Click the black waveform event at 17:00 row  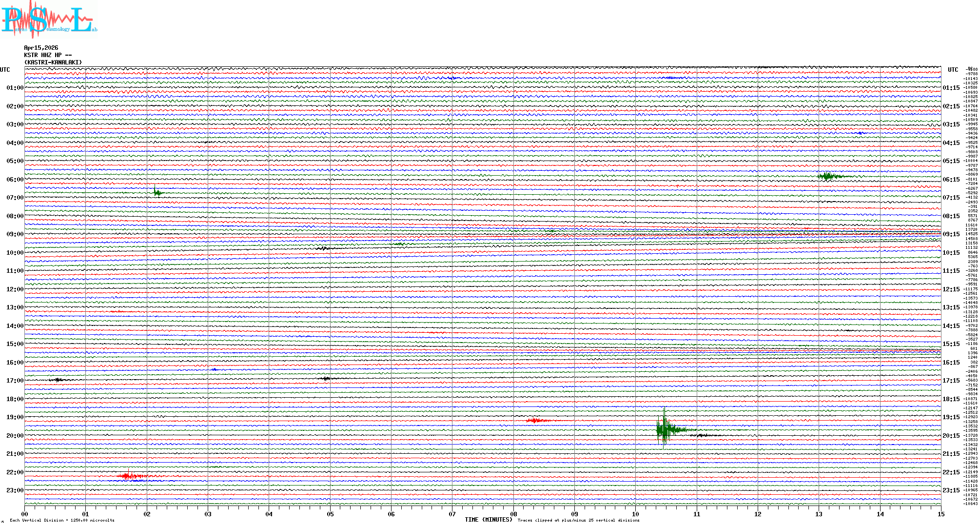pyautogui.click(x=58, y=380)
